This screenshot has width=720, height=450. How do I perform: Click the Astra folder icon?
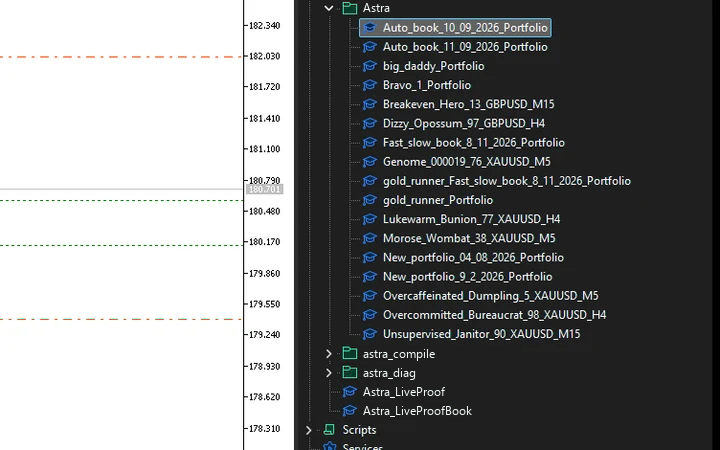click(x=350, y=8)
